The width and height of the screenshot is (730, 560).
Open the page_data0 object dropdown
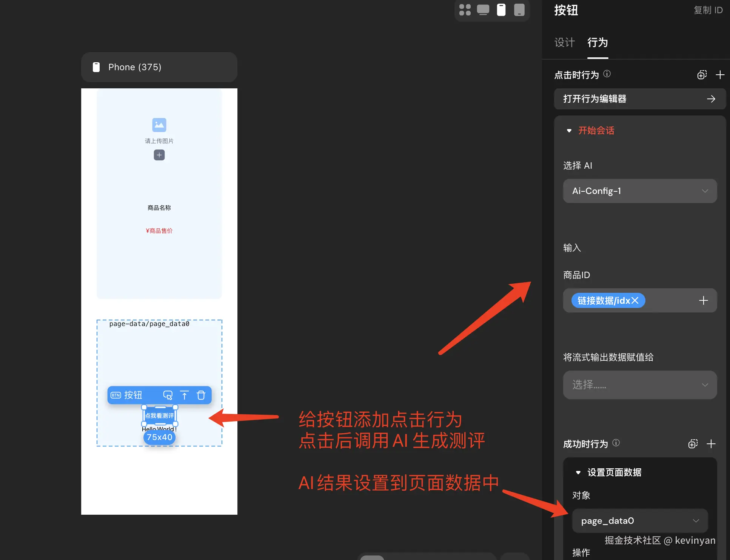coord(639,521)
